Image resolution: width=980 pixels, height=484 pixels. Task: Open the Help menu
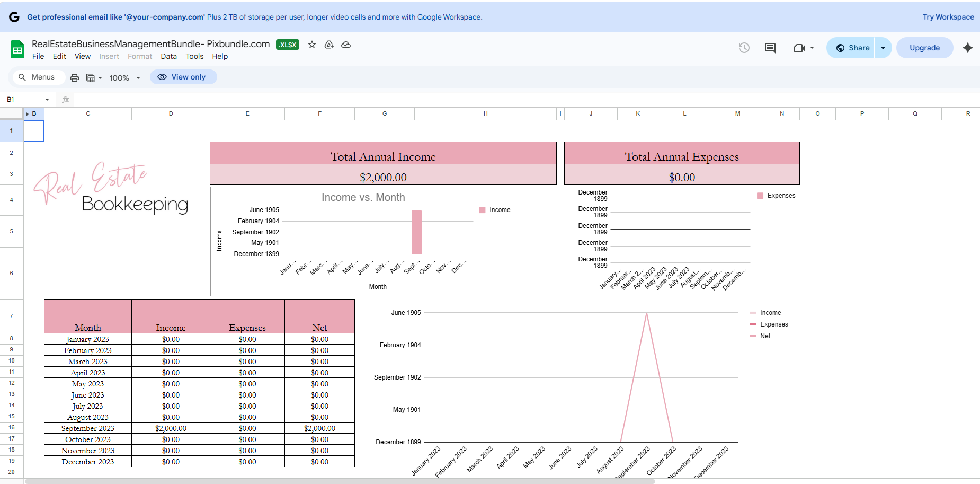coord(220,56)
